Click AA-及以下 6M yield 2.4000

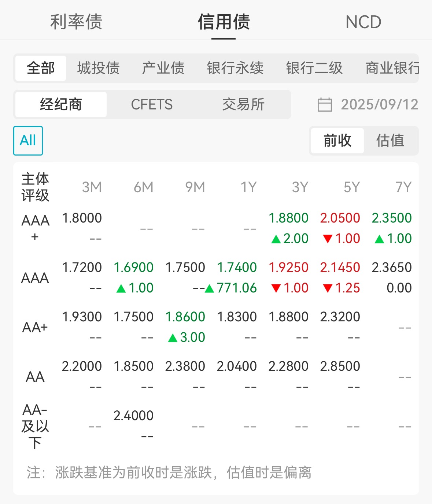click(134, 415)
